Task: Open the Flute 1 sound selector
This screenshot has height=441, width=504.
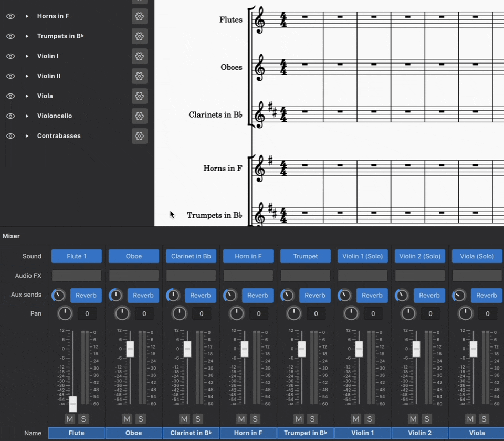Action: click(76, 256)
